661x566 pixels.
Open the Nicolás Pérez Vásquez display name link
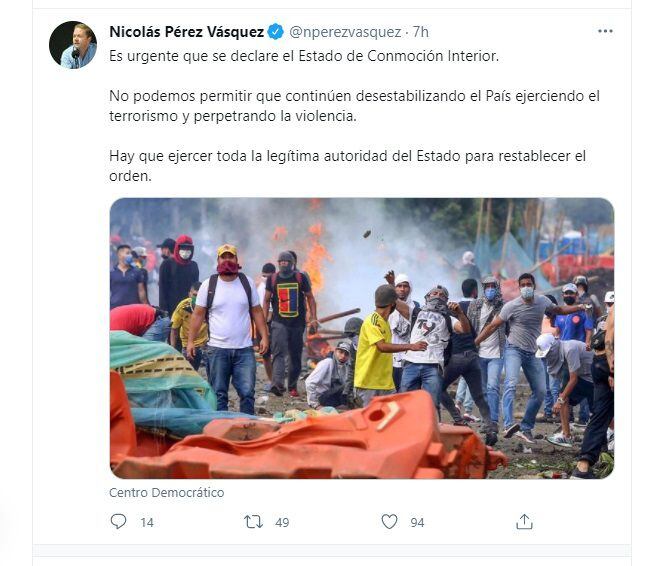pos(187,32)
